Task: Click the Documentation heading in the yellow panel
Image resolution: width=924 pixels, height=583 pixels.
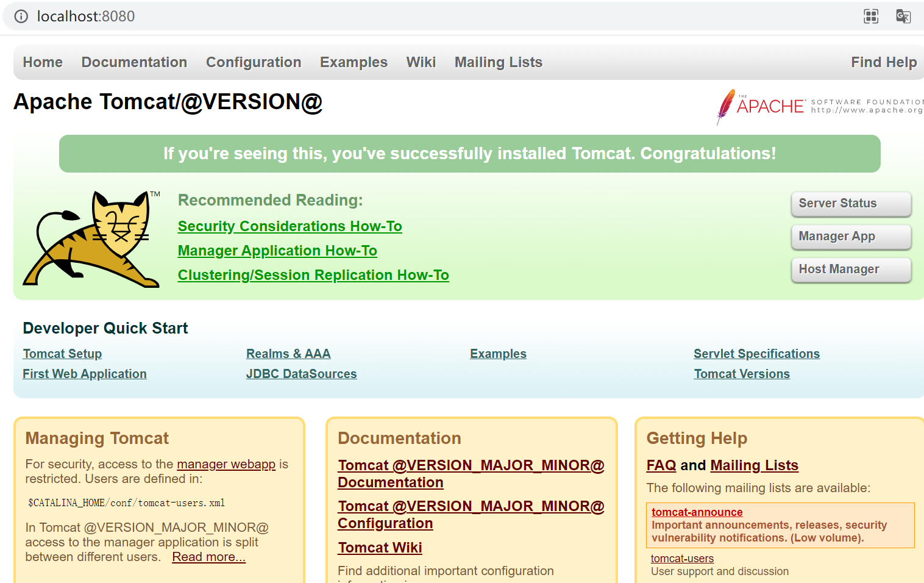Action: pyautogui.click(x=399, y=438)
